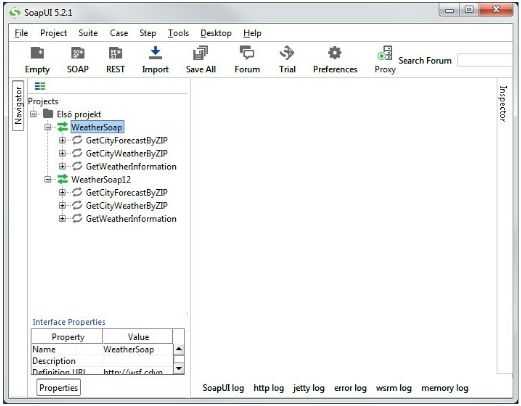
Task: Expand GetWeatherInformation under WeatherSoap12
Action: pos(62,219)
